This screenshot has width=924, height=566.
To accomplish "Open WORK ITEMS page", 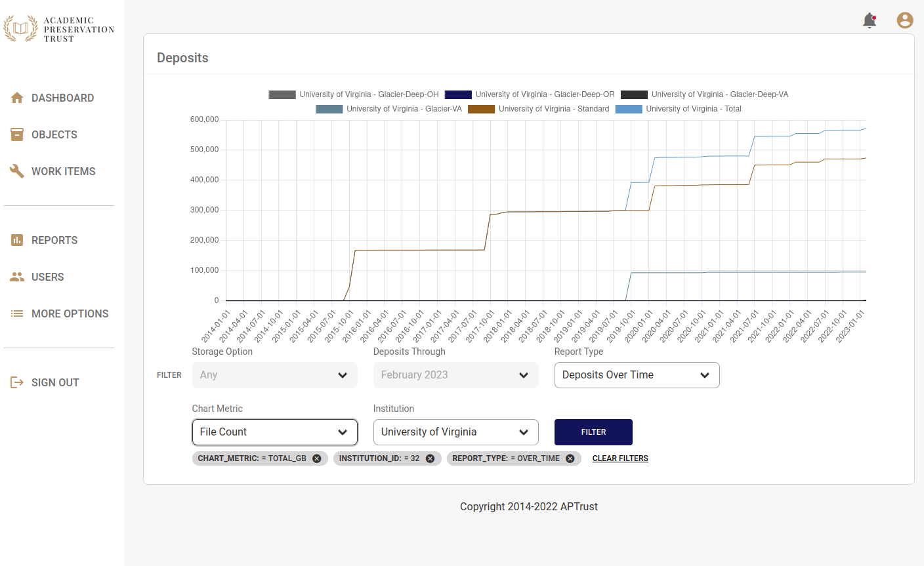I will point(63,171).
